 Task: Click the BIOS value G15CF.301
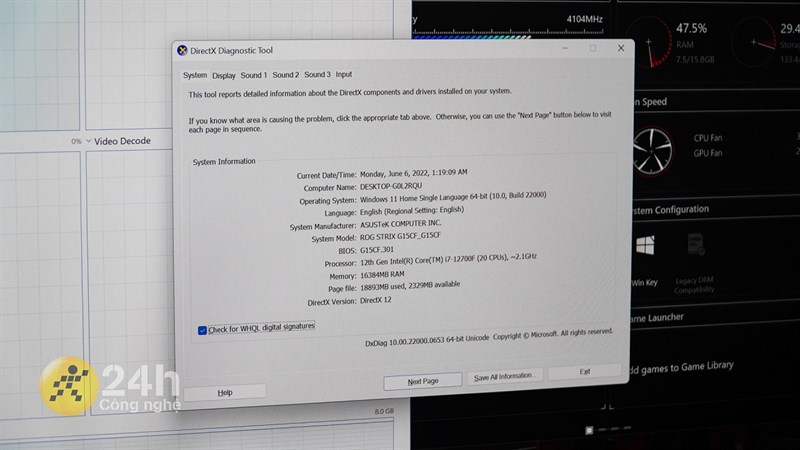(377, 250)
